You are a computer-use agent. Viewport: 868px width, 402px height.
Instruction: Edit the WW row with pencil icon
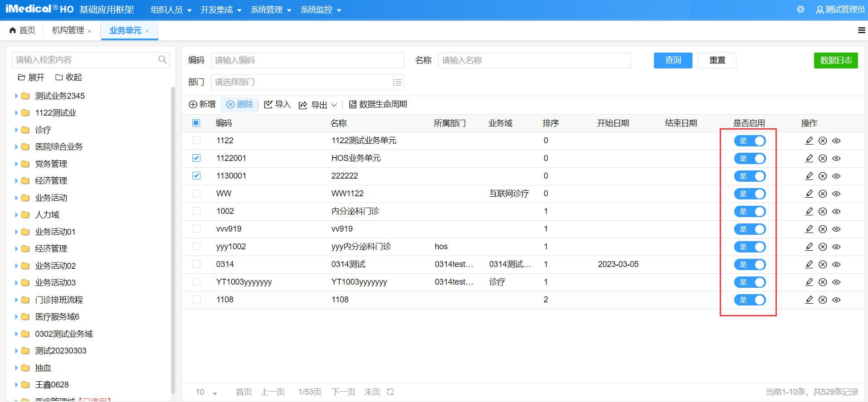coord(809,194)
